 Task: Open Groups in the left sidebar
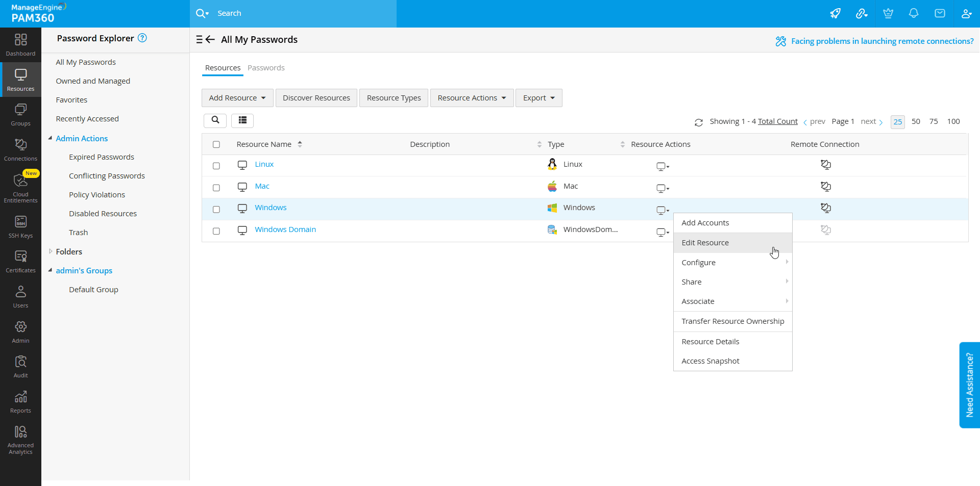click(20, 115)
